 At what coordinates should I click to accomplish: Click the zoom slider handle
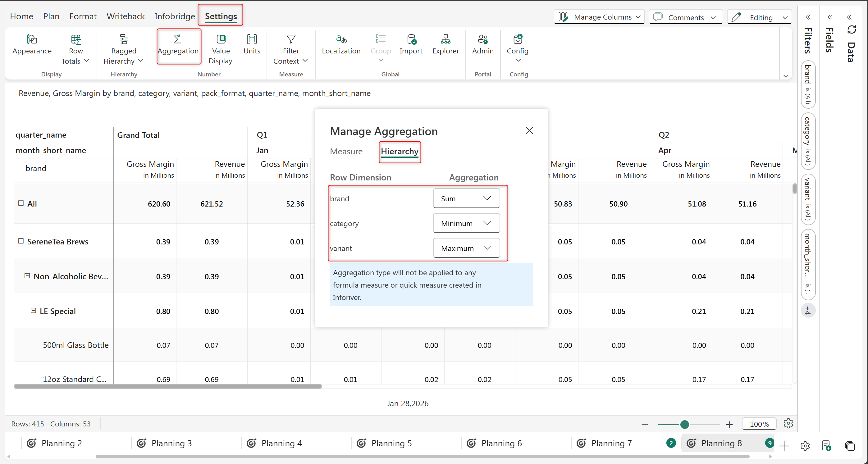(684, 424)
